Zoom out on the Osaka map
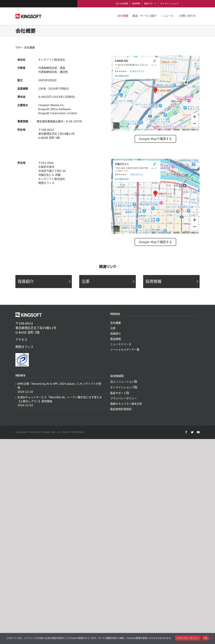 click(x=194, y=227)
